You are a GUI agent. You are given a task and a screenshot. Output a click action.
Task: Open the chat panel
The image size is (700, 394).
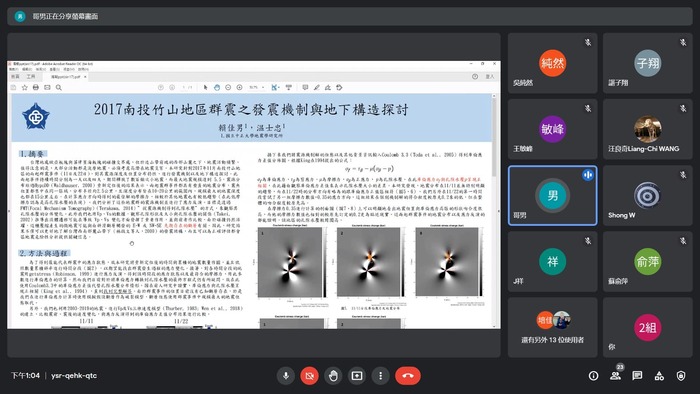point(637,376)
